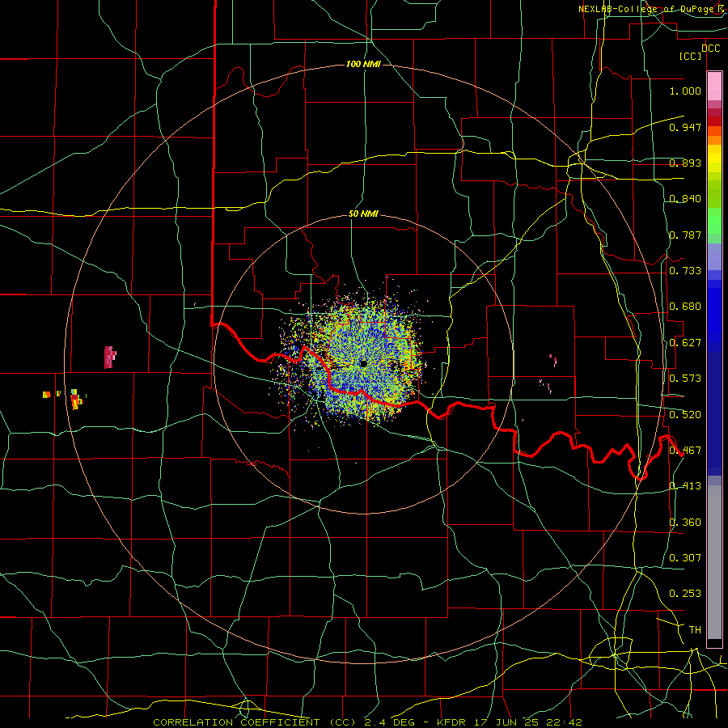Viewport: 728px width, 728px height.
Task: Click the small pink echoes east of the radar
Action: [x=548, y=374]
